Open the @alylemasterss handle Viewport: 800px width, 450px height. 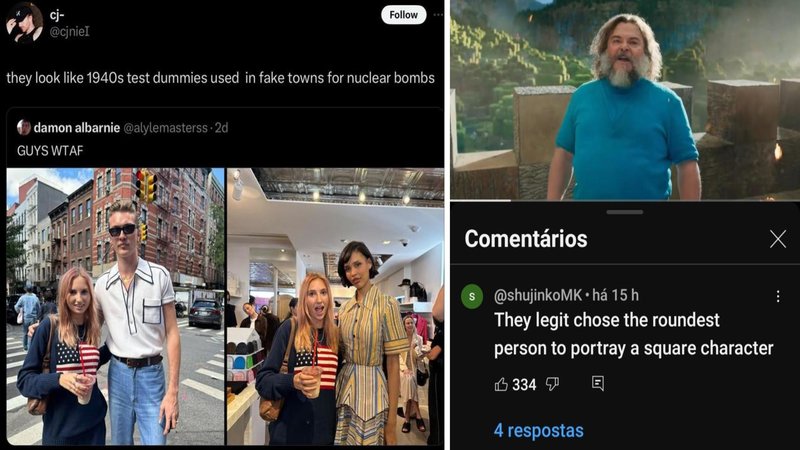(x=165, y=128)
